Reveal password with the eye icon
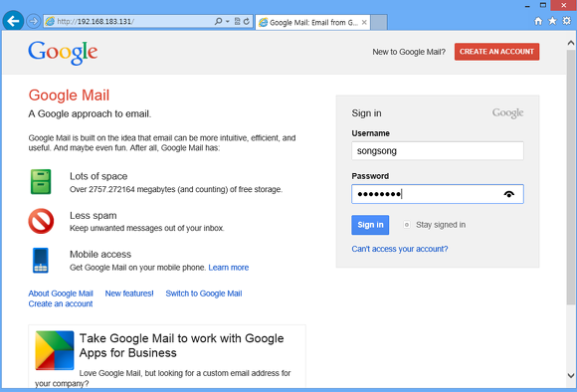Viewport: 577px width, 392px height. (509, 194)
